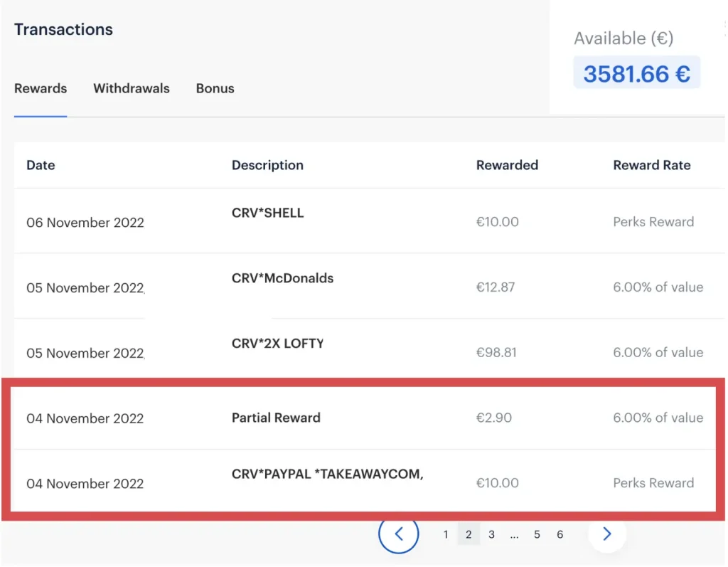728x567 pixels.
Task: Navigate to page 3 of transactions
Action: point(491,534)
